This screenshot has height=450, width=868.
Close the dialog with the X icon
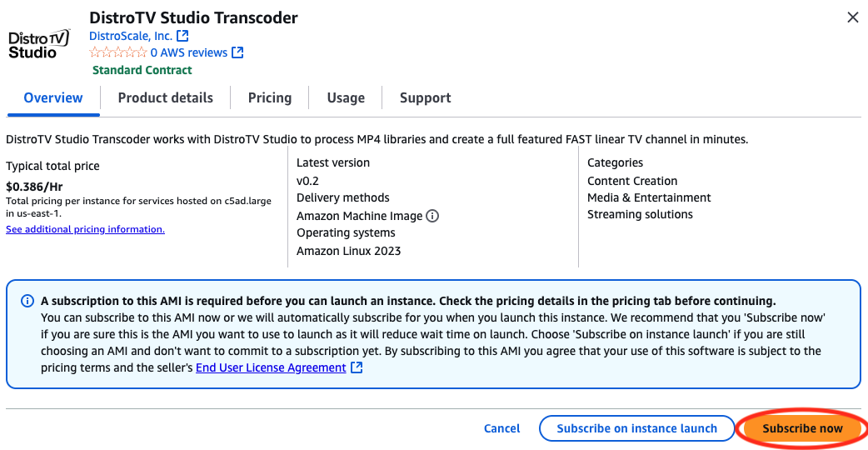tap(852, 17)
